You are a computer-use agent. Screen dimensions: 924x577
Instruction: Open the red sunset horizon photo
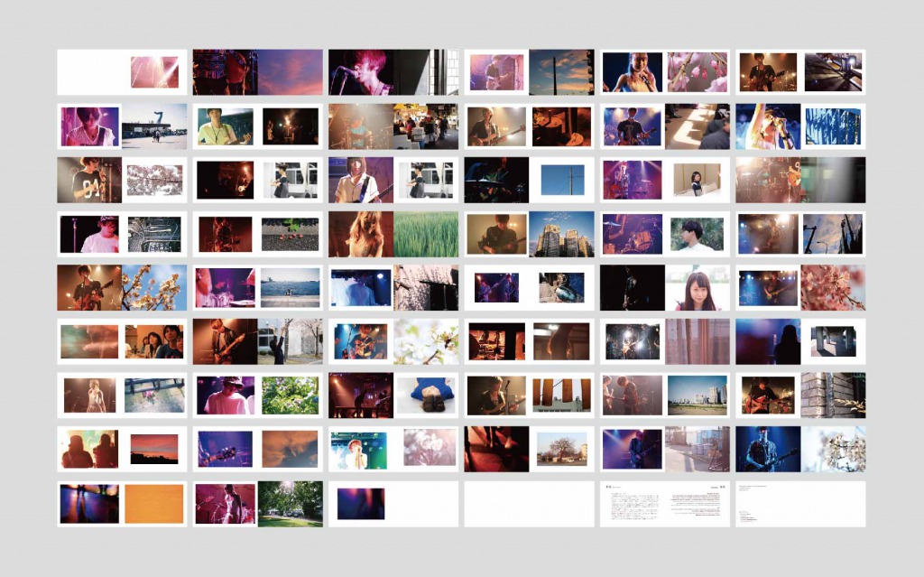pos(154,449)
